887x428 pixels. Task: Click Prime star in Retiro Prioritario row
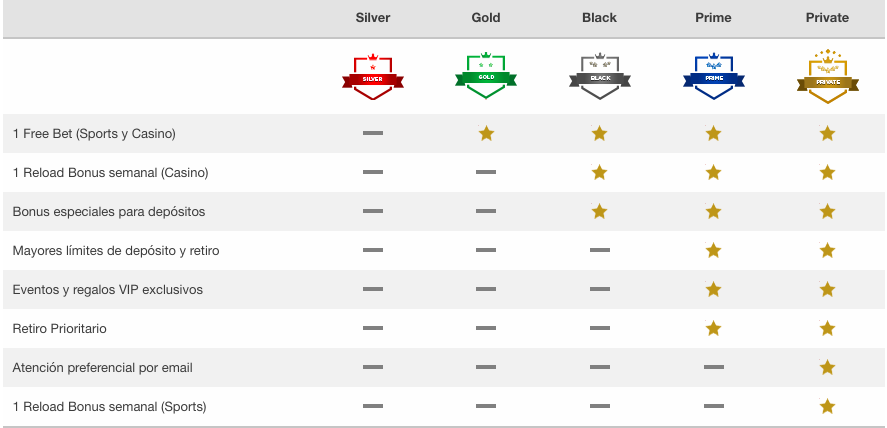coord(713,328)
